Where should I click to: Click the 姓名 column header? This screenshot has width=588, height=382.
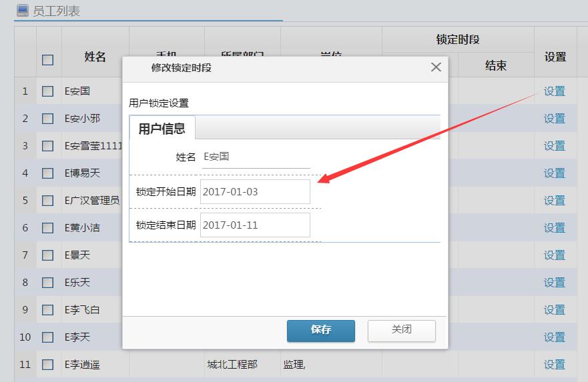click(95, 57)
